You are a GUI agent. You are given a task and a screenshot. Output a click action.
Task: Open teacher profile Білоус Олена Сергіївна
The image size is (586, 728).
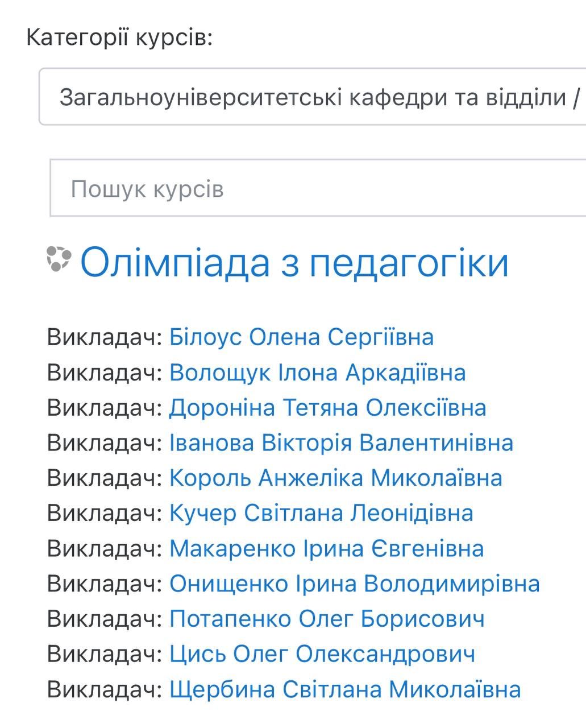[x=301, y=337]
